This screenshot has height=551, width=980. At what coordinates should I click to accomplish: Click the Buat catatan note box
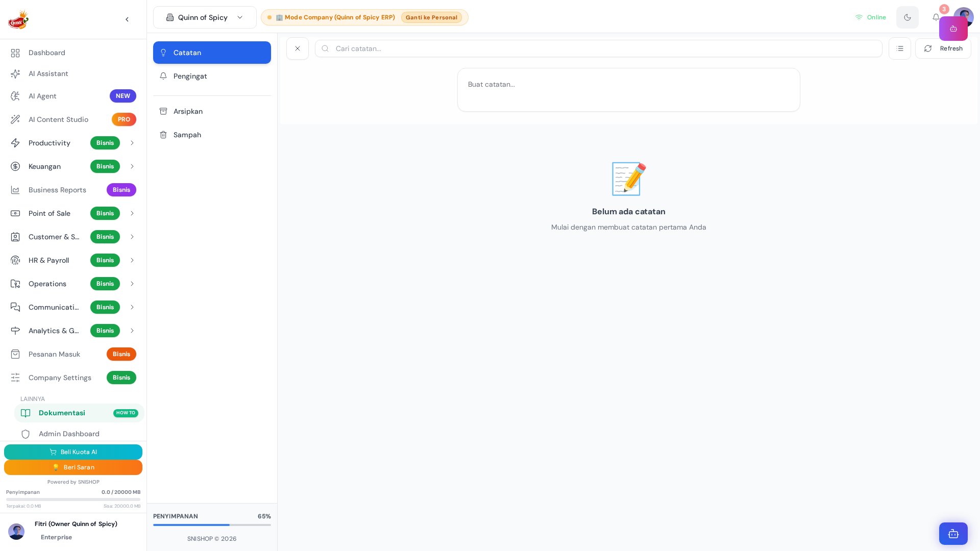pyautogui.click(x=628, y=90)
